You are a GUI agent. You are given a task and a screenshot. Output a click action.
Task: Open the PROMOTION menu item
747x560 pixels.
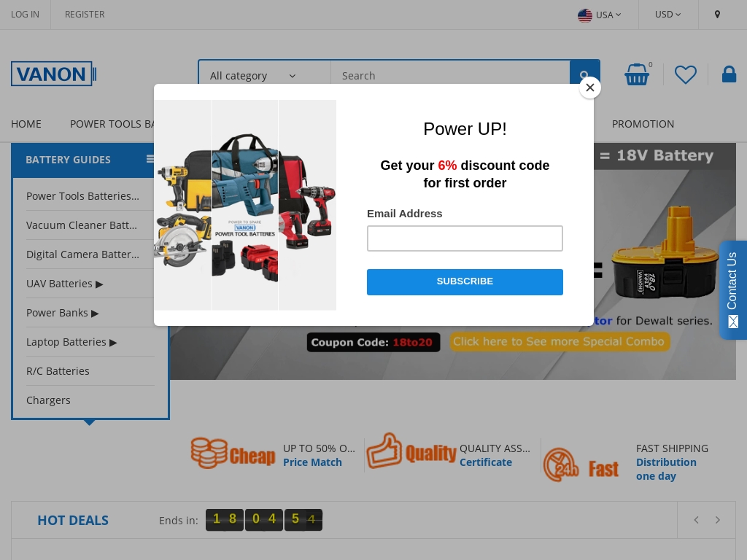pyautogui.click(x=643, y=124)
